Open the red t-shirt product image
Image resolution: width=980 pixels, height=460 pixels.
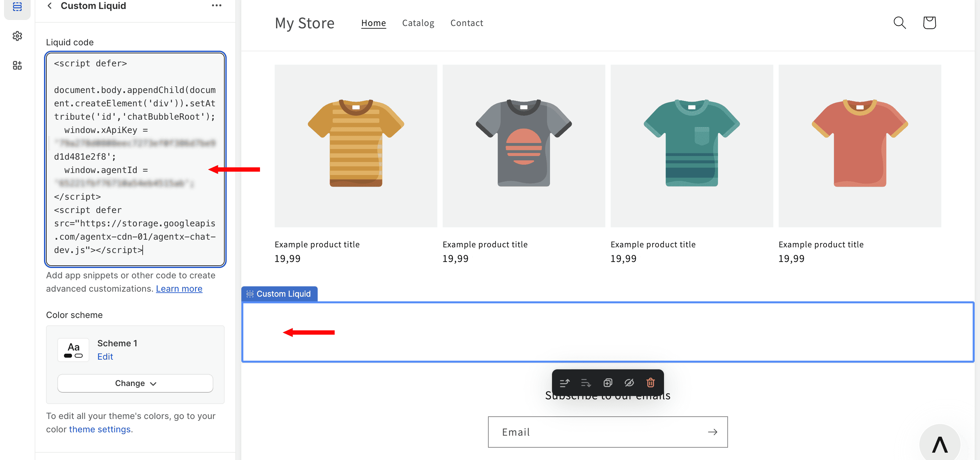point(860,146)
